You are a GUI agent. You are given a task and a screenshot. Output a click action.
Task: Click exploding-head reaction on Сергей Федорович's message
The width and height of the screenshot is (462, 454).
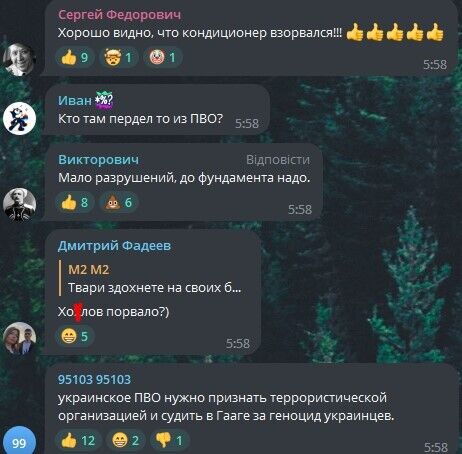(119, 57)
